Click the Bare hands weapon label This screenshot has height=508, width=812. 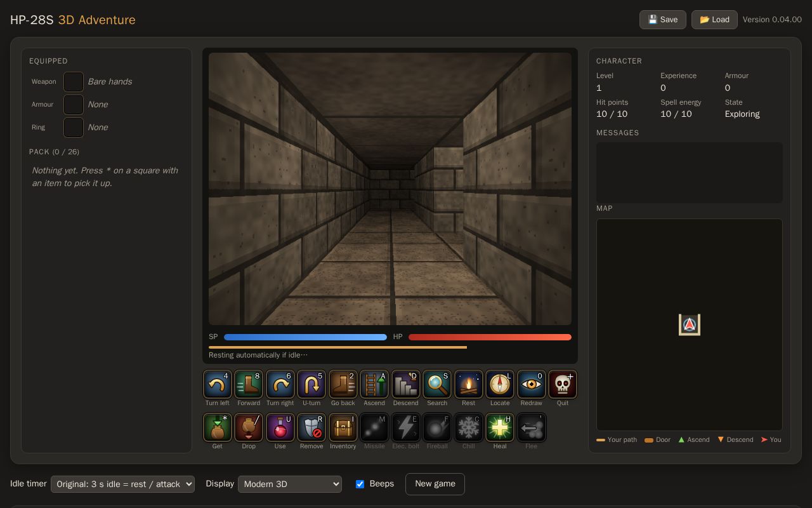pos(110,82)
